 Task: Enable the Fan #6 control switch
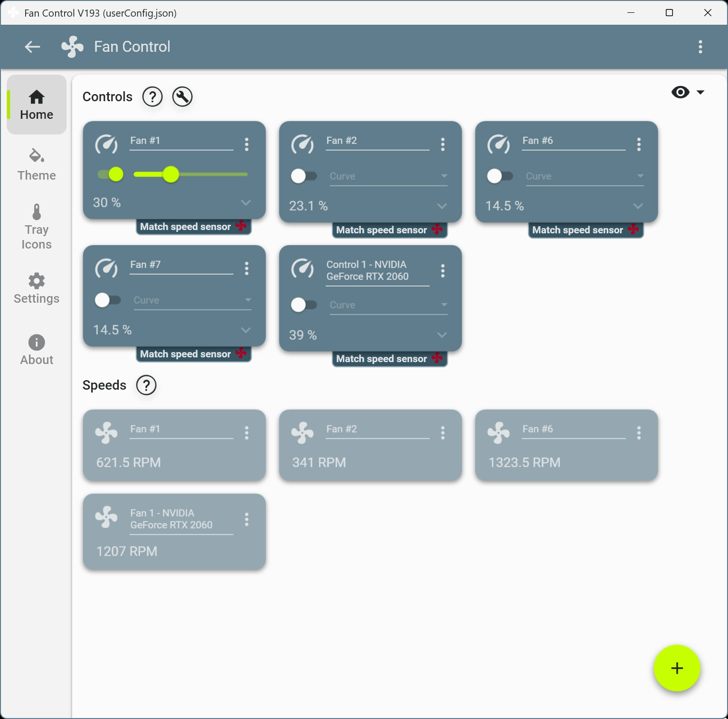500,176
